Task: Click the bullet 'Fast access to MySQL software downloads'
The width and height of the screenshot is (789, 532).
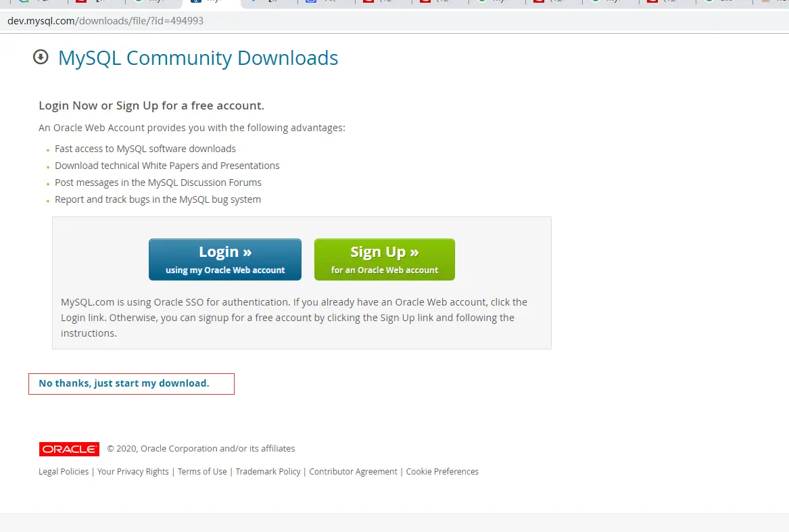Action: 145,149
